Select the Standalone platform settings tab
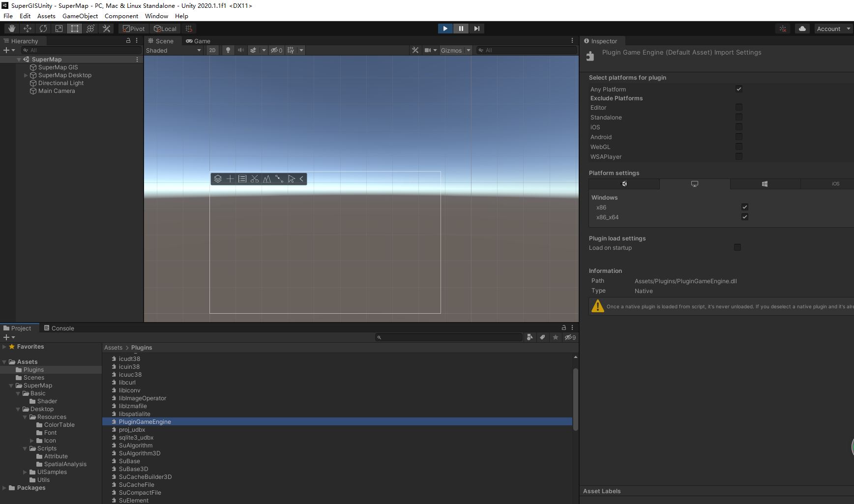 tap(695, 183)
